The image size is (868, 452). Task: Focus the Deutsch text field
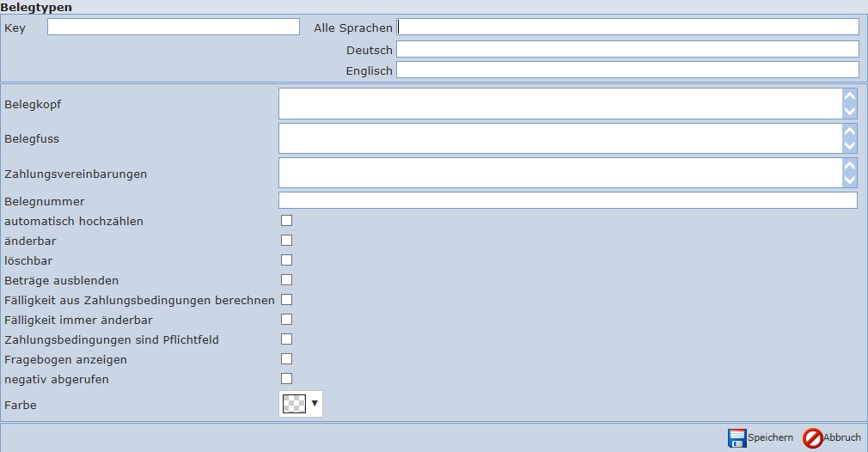627,50
